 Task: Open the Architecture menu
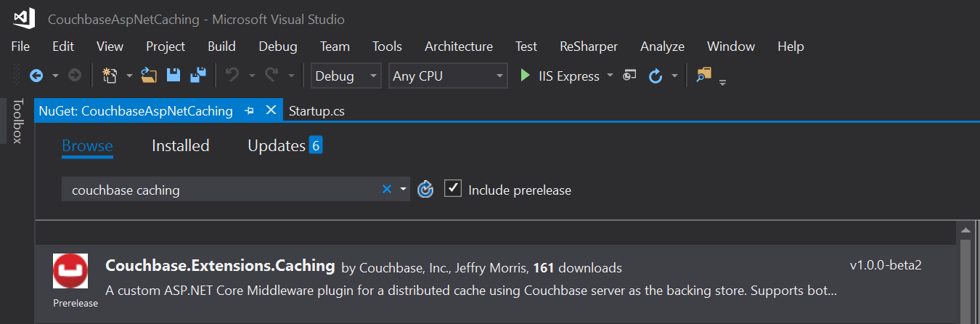[459, 46]
